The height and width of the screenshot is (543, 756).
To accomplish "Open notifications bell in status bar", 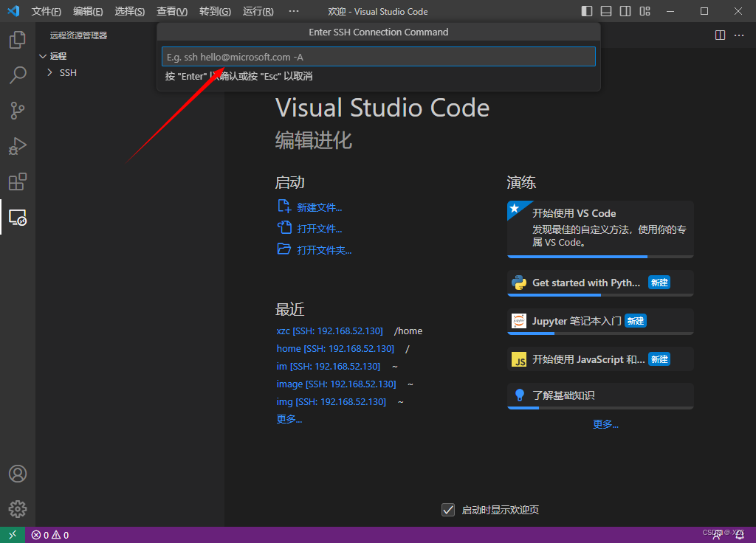I will click(740, 534).
